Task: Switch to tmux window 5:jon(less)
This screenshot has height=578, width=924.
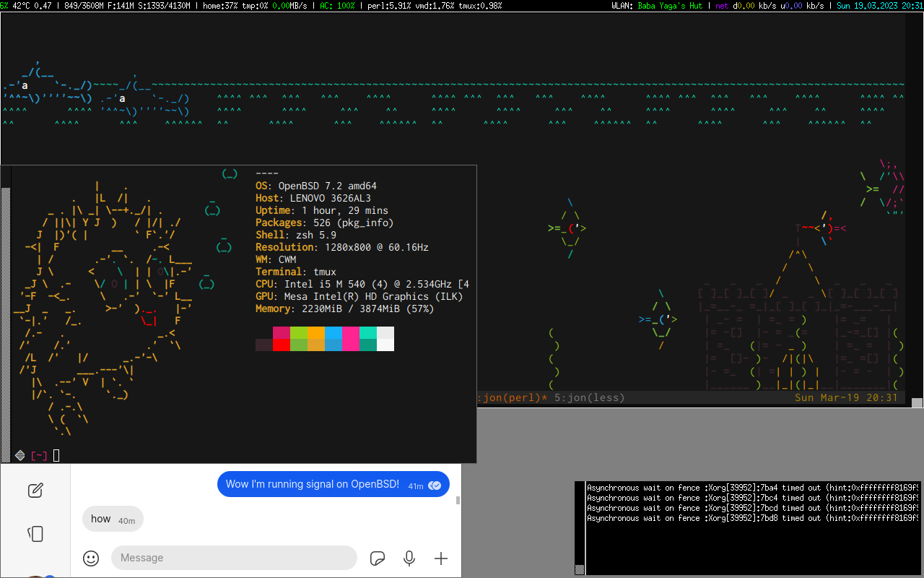Action: [x=589, y=397]
